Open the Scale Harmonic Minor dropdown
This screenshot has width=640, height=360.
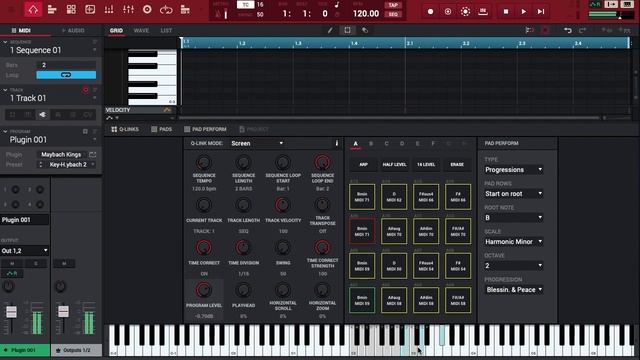pyautogui.click(x=513, y=242)
